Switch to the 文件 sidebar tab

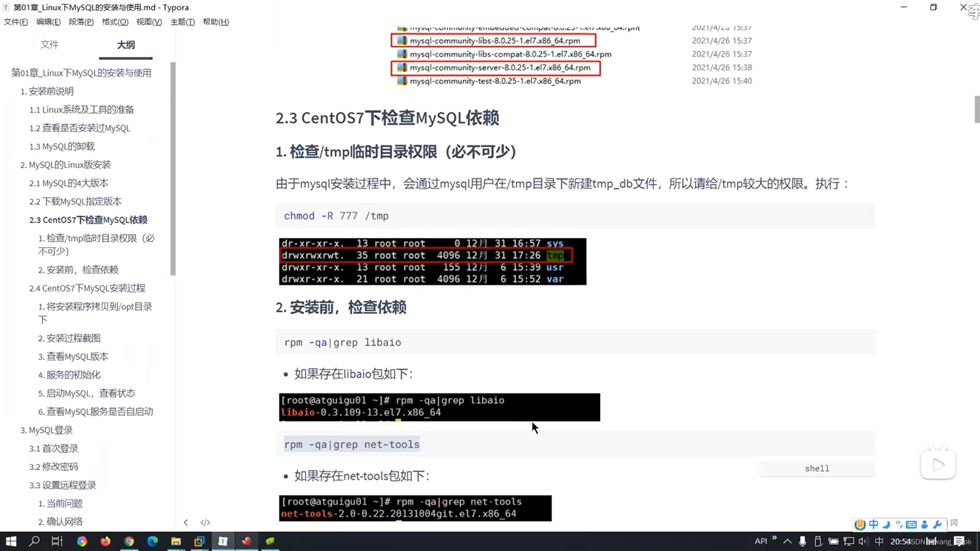coord(50,45)
